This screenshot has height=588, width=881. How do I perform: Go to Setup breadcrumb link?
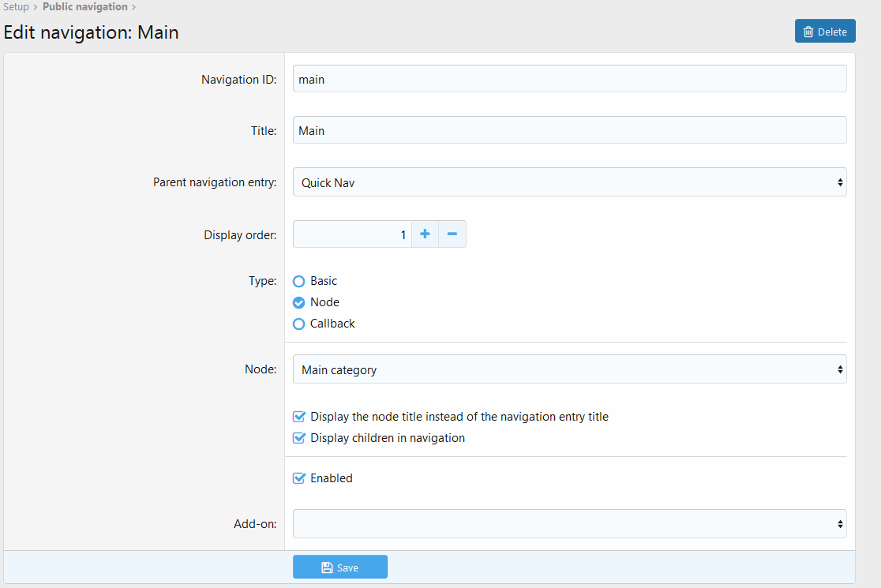click(x=16, y=7)
